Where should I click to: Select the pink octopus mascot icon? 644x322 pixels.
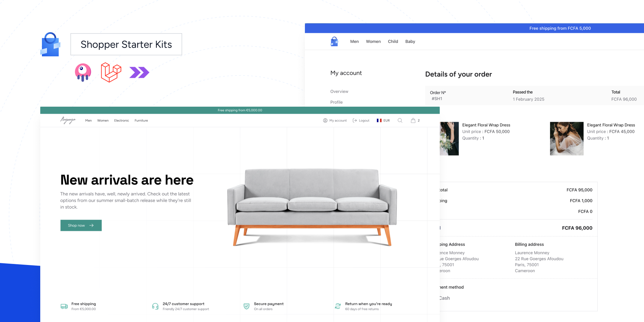[83, 72]
